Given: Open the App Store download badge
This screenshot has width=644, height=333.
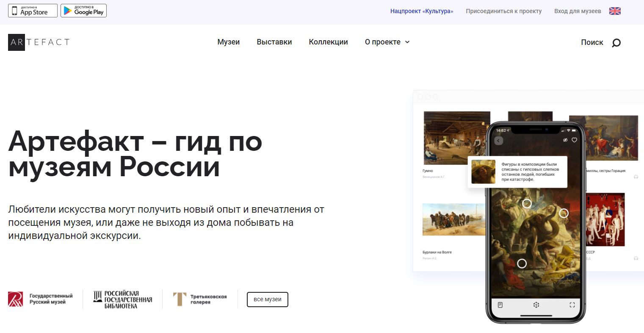Looking at the screenshot, I should (x=33, y=11).
